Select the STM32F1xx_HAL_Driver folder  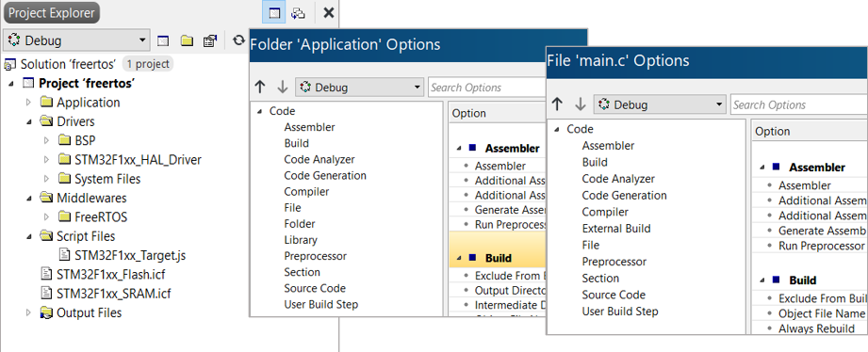pyautogui.click(x=138, y=160)
